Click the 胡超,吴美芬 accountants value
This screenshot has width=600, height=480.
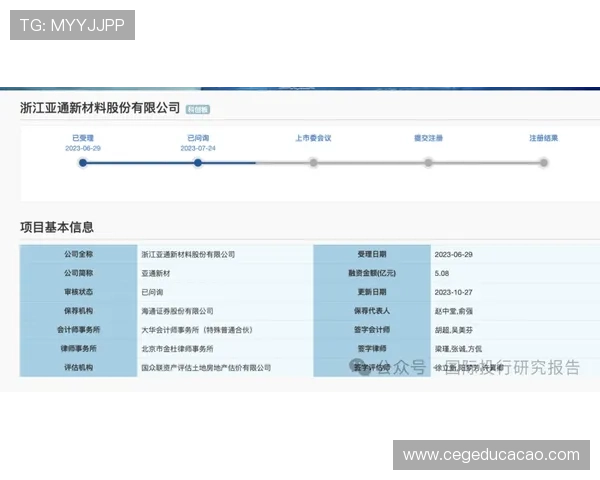pos(453,330)
